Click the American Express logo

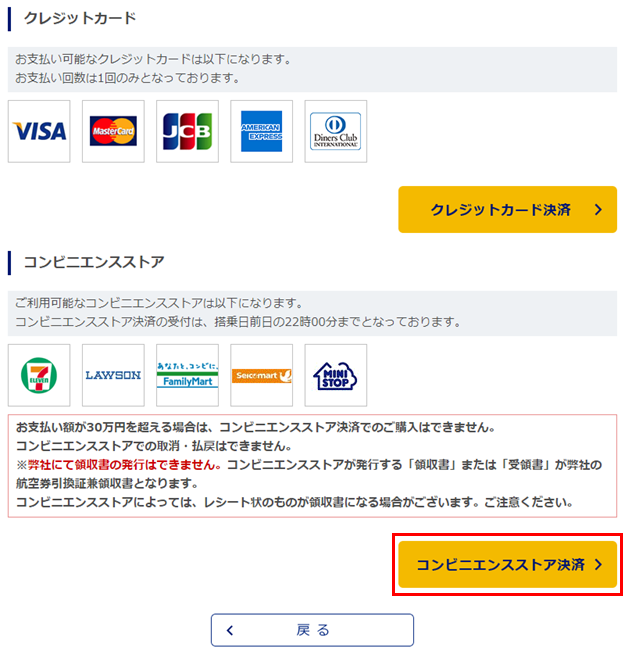pyautogui.click(x=261, y=131)
